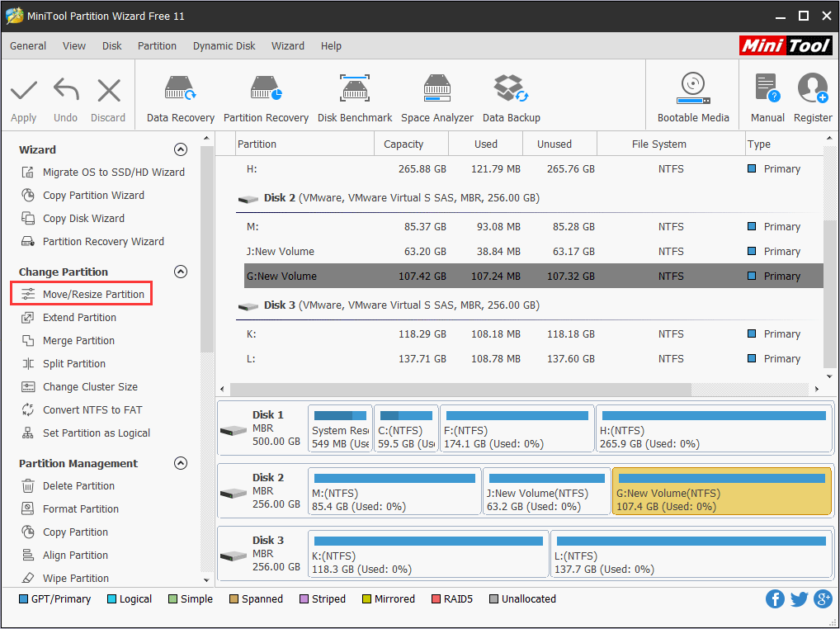
Task: Click the partition list scroll down arrow
Action: point(829,376)
